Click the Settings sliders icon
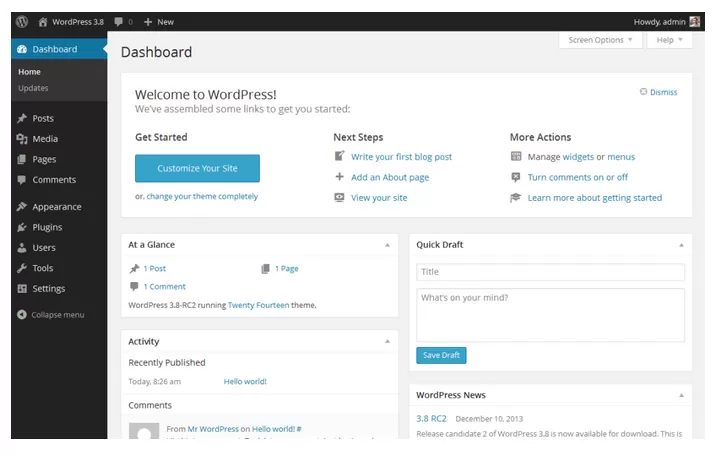717x456 pixels. pos(21,289)
